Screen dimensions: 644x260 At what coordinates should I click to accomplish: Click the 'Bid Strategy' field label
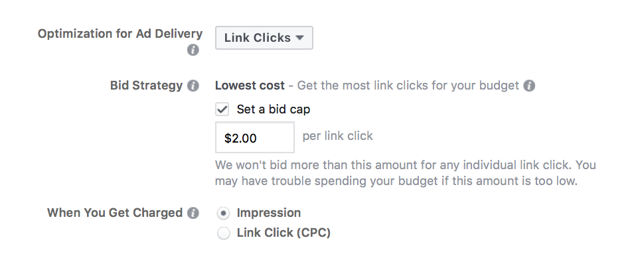(x=146, y=86)
